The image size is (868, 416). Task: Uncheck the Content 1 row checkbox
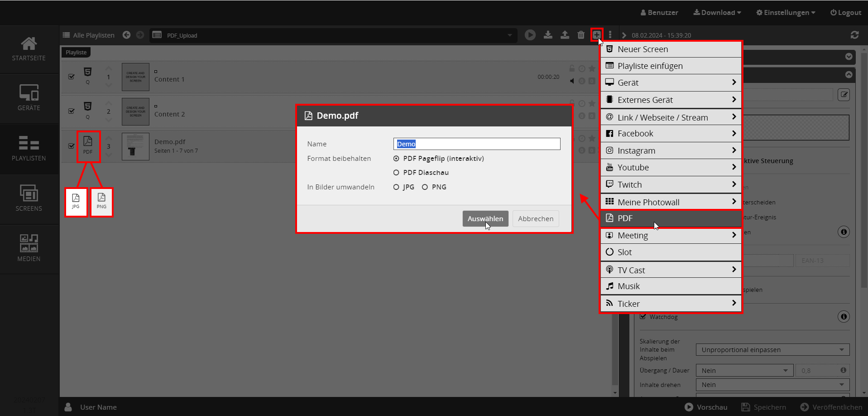point(72,77)
